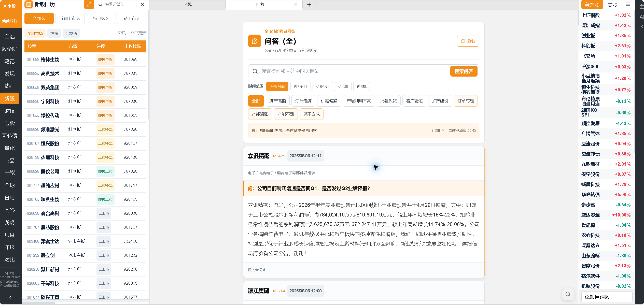The width and height of the screenshot is (644, 305).
Task: Choose 近1年 time range
Action: (x=343, y=86)
